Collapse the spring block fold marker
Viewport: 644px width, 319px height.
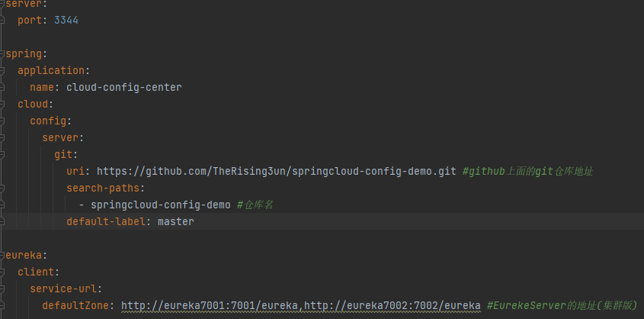tap(3, 54)
